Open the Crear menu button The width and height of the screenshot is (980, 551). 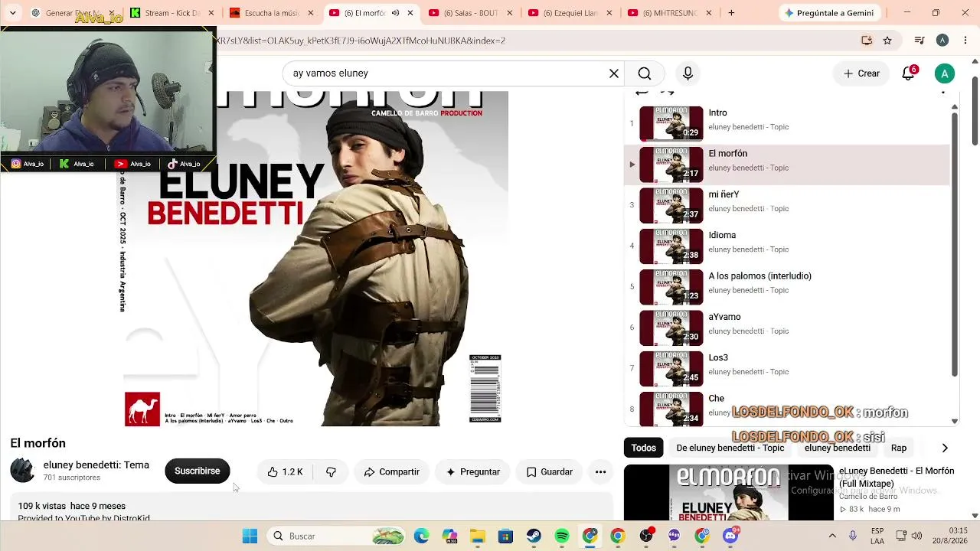pos(861,73)
